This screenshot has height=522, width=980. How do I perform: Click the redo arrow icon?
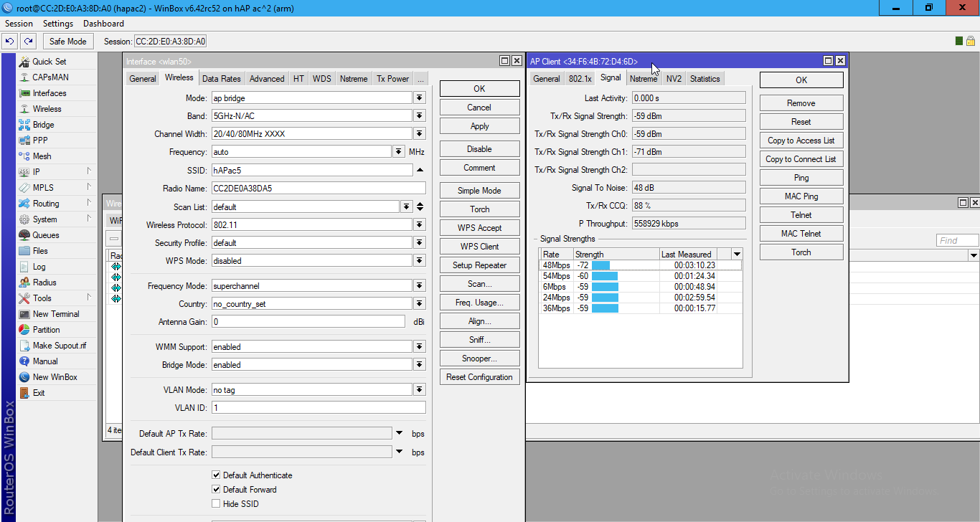[x=28, y=42]
